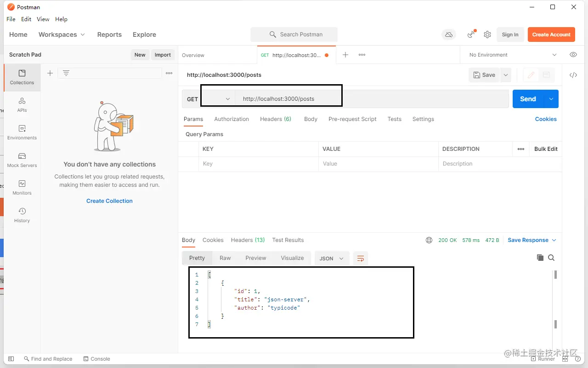The width and height of the screenshot is (588, 368).
Task: Switch to the Authorization tab
Action: [x=232, y=119]
